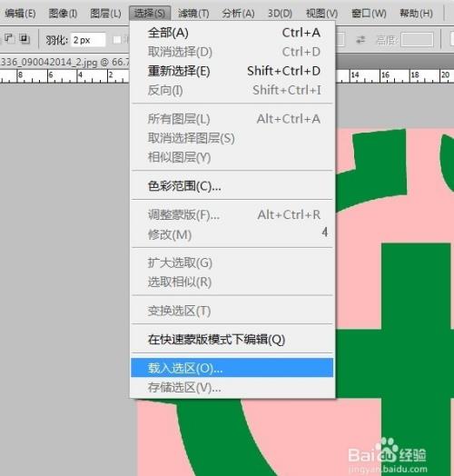Choose 调整蒙版(F)... in the menu
Viewport: 454px width, 476px height.
click(x=232, y=215)
